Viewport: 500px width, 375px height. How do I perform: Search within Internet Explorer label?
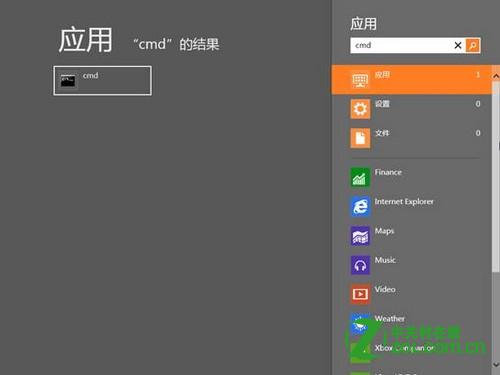[x=404, y=202]
